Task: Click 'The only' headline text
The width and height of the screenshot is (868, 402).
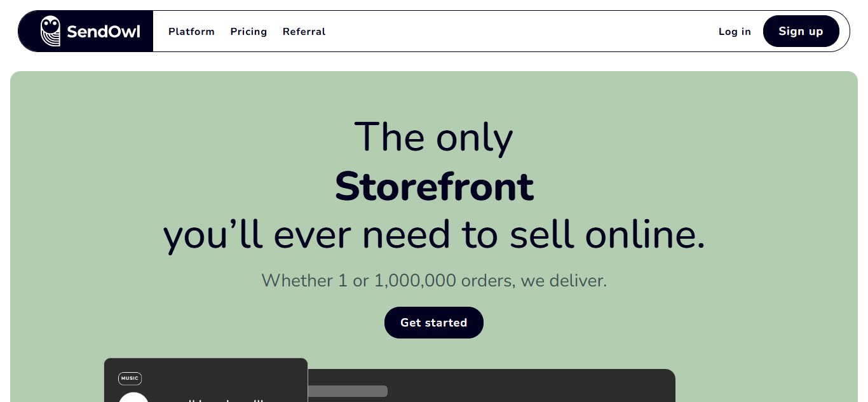Action: tap(434, 137)
